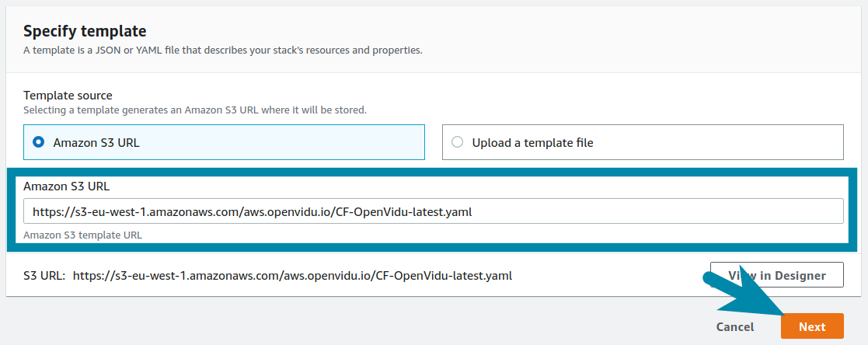The height and width of the screenshot is (345, 868).
Task: Click the Amazon S3 template URL hint text
Action: (82, 235)
